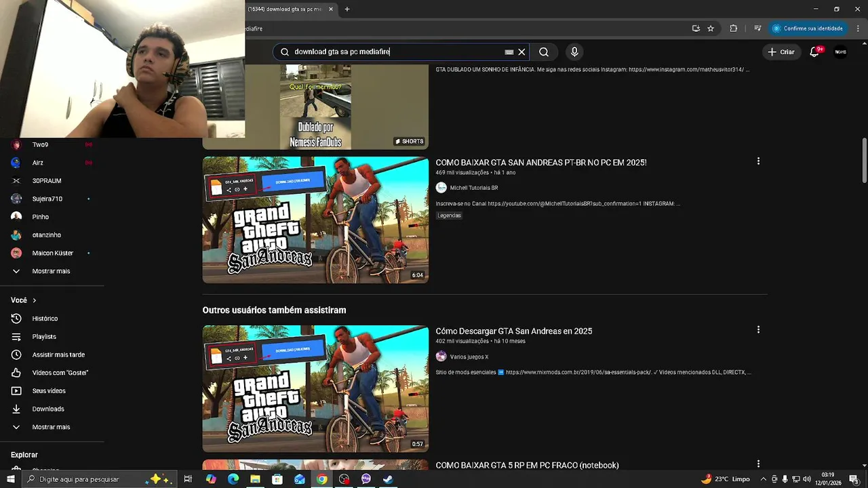Open Michell Tutoriais BR channel

[474, 188]
